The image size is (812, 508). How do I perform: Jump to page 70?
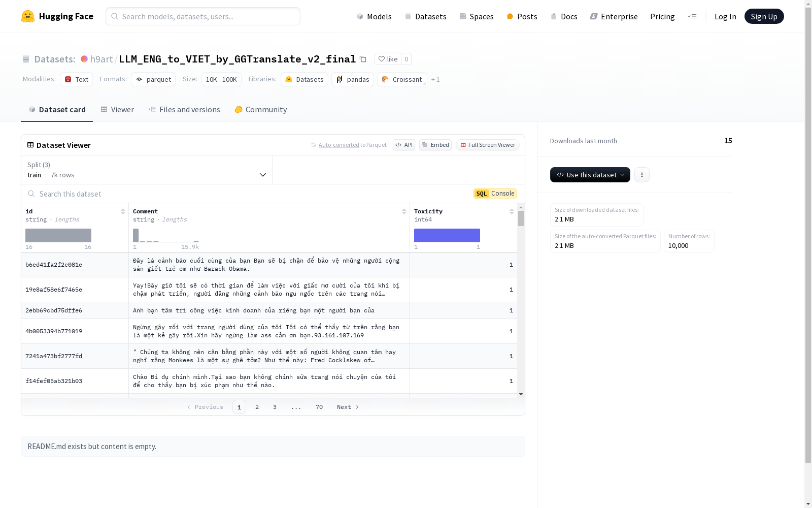[x=319, y=407]
